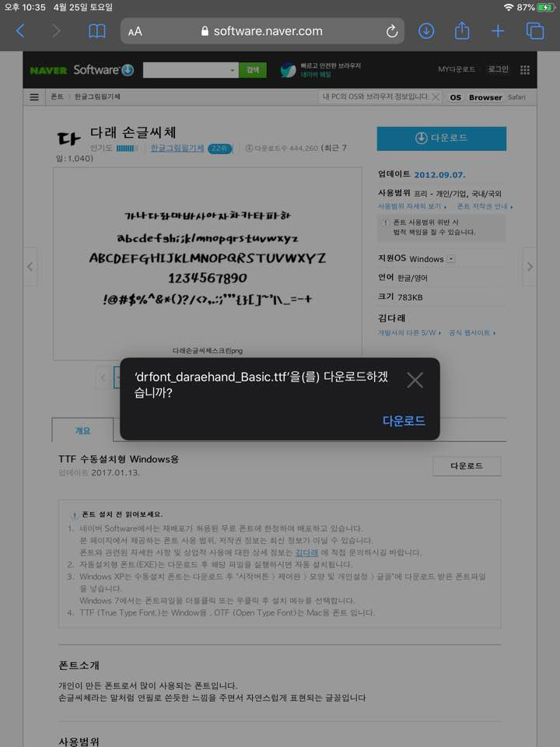This screenshot has height=747, width=560.
Task: Click the 22위 rank badge
Action: pyautogui.click(x=219, y=149)
